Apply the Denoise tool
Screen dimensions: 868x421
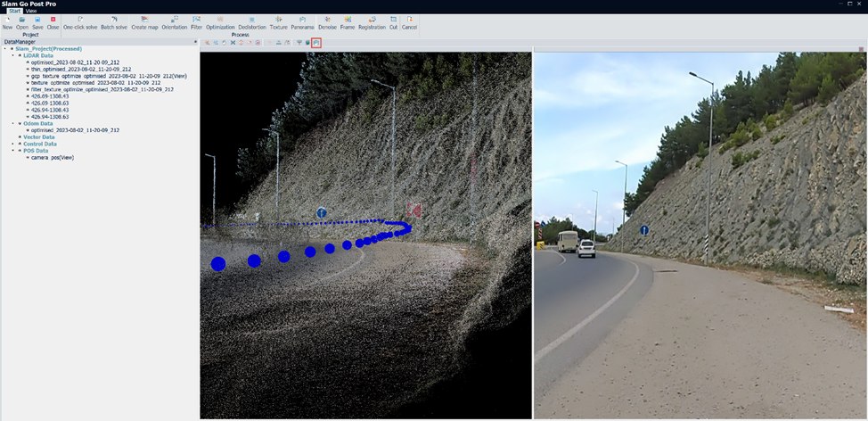[327, 22]
